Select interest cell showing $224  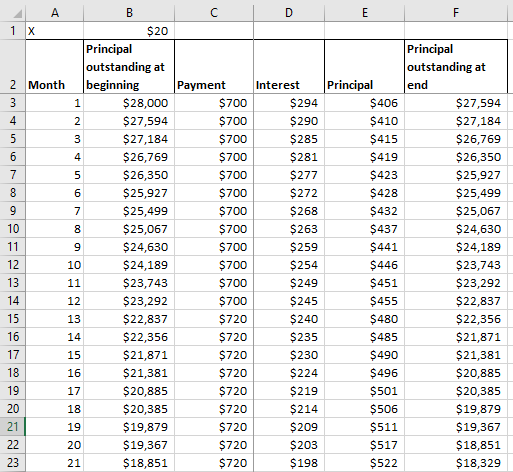point(289,373)
